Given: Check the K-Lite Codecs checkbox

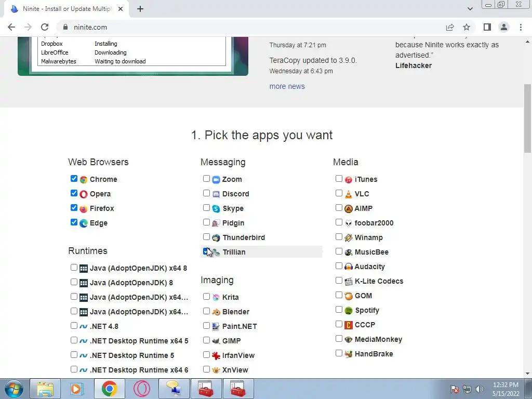Looking at the screenshot, I should point(339,280).
